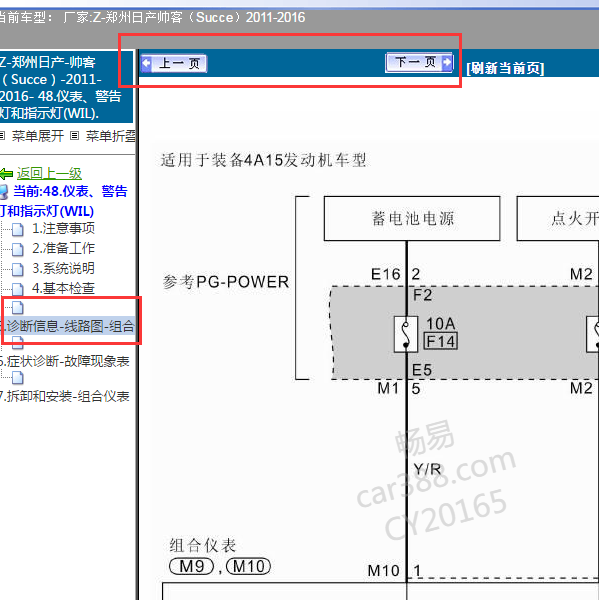
Task: Click the 适用于装备4A15发动机车型 heading
Action: point(264,160)
